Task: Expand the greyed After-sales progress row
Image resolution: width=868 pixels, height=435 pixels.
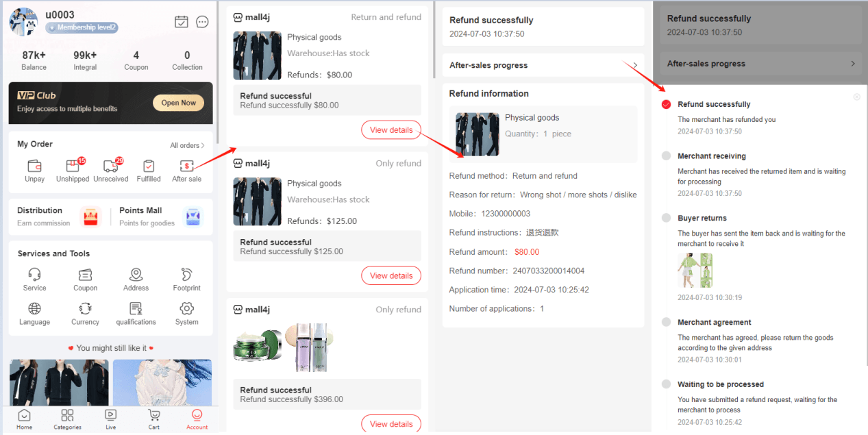Action: pyautogui.click(x=761, y=64)
